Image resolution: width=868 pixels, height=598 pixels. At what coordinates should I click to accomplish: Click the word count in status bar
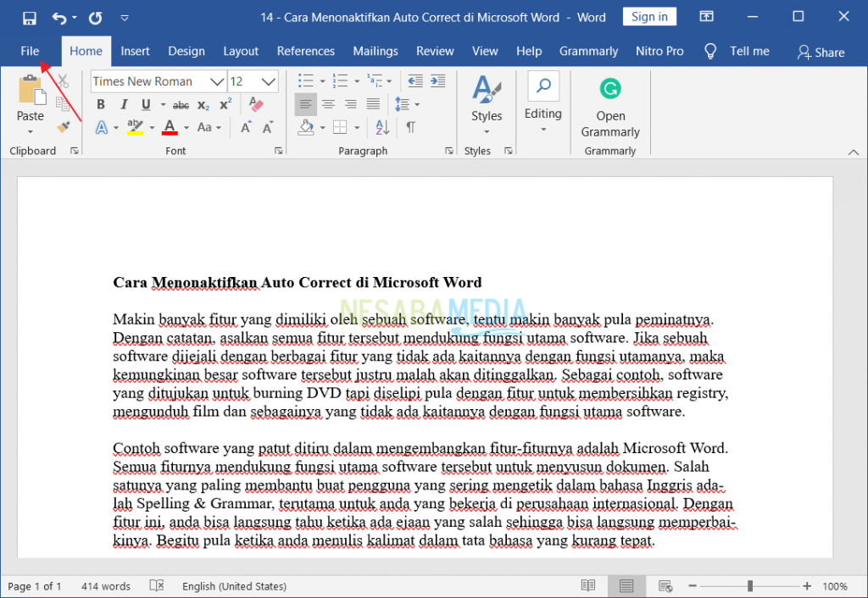coord(105,585)
